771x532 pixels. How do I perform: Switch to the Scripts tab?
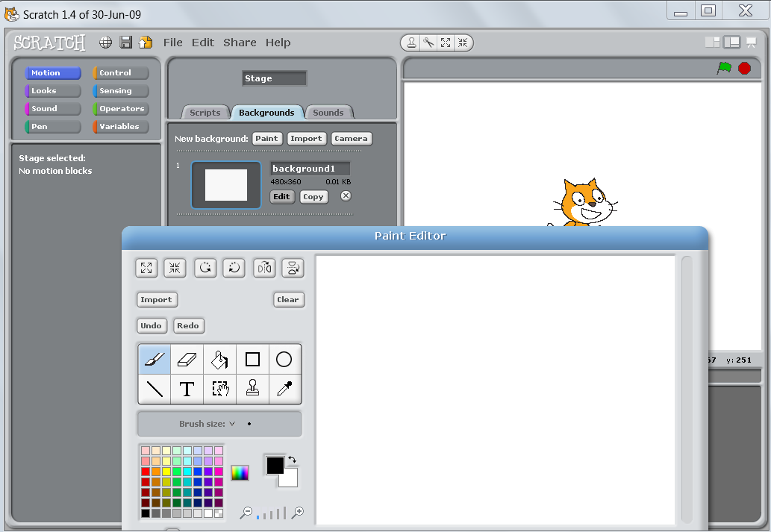point(205,112)
